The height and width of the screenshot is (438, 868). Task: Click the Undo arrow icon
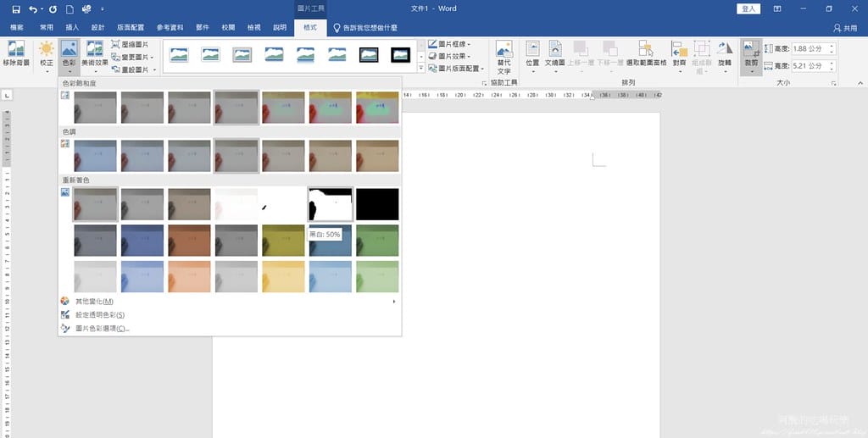point(33,8)
